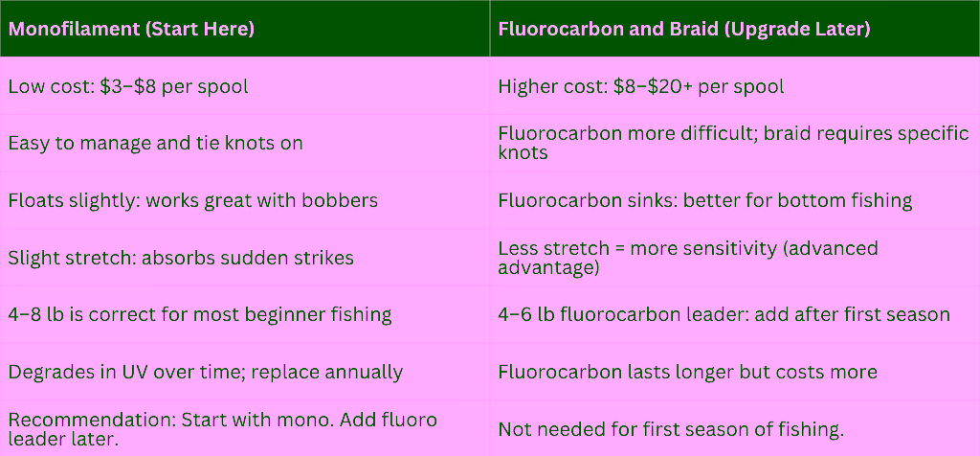Viewport: 980px width, 456px height.
Task: Click the "Fluorocarbon and Braid (Upgrade Later)" header
Action: click(684, 30)
